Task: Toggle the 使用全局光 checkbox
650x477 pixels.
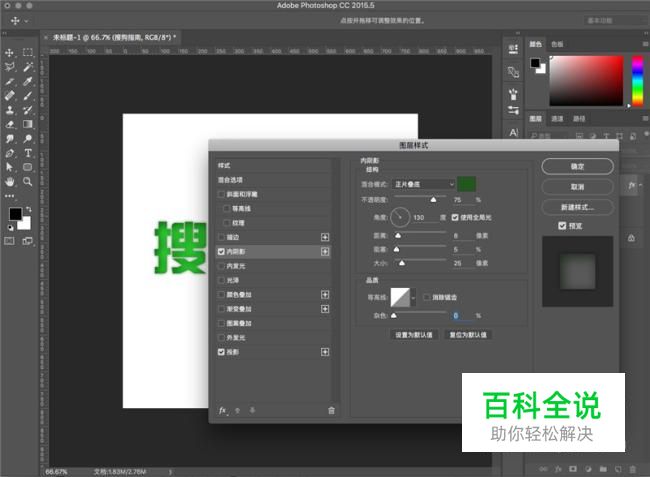Action: point(455,217)
